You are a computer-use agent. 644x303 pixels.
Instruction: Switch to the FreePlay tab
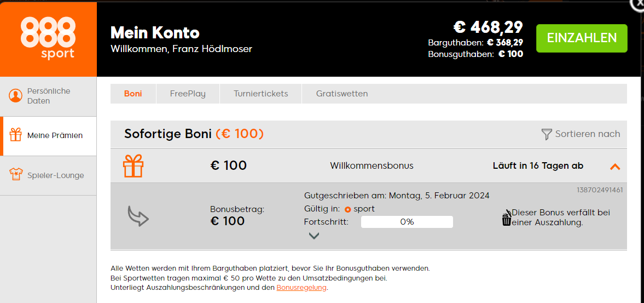pos(188,94)
